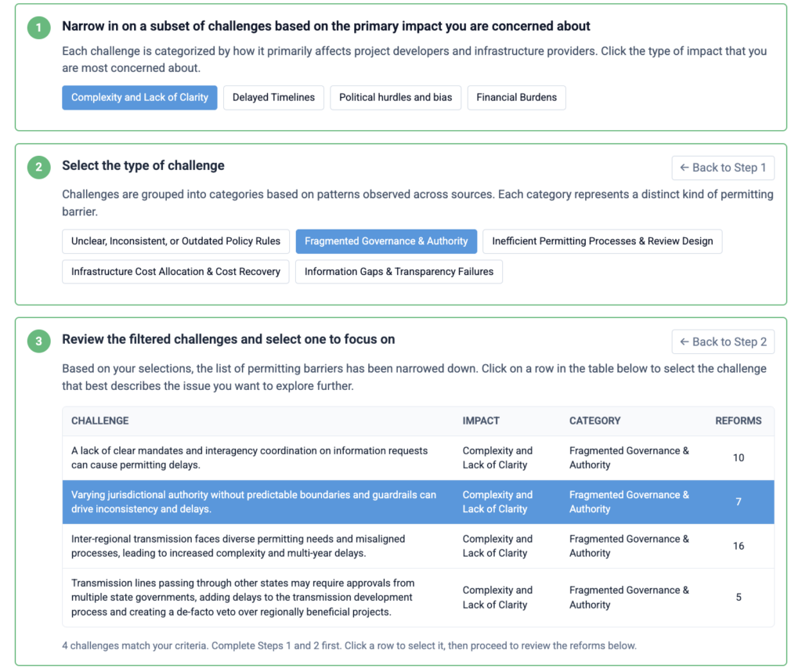Click the green step 3 number badge
Image resolution: width=802 pixels, height=672 pixels.
38,341
